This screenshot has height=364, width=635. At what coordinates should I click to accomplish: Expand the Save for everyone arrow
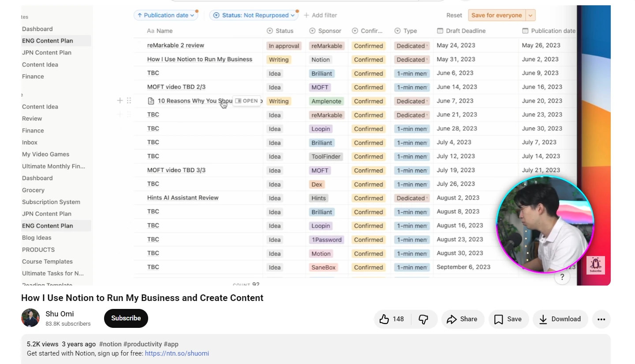(x=530, y=15)
